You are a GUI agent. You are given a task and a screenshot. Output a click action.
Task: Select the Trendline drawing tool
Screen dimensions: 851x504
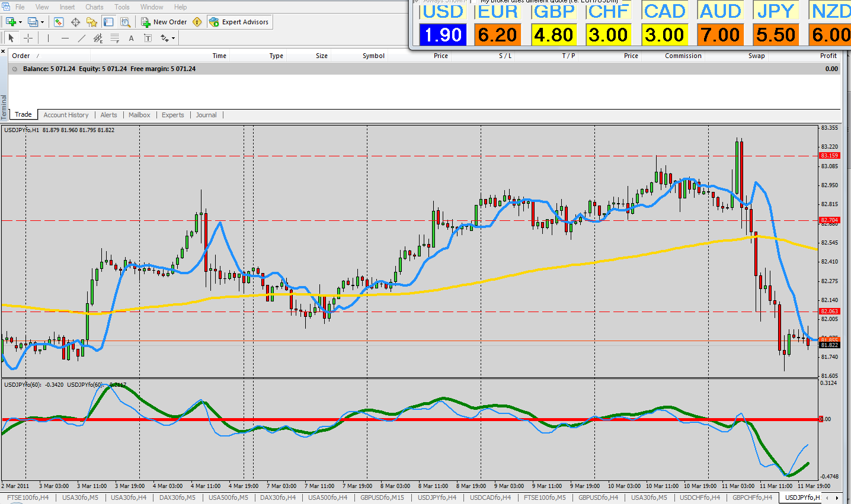[x=81, y=38]
